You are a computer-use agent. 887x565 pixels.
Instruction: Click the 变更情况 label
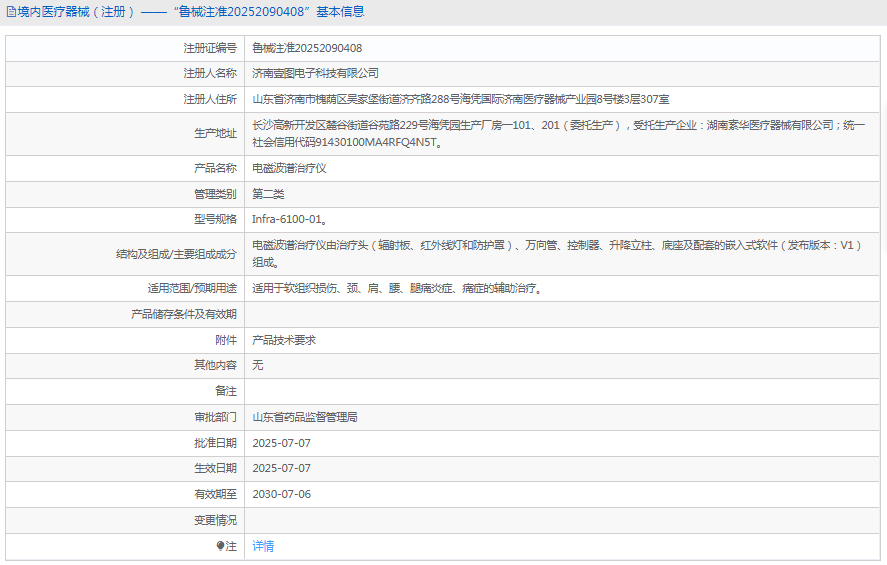(x=215, y=520)
